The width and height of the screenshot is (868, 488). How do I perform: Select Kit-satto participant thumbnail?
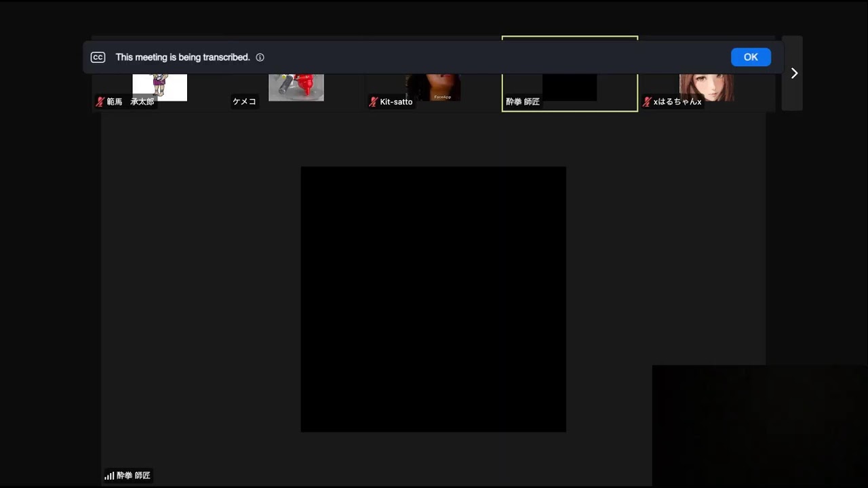[433, 87]
